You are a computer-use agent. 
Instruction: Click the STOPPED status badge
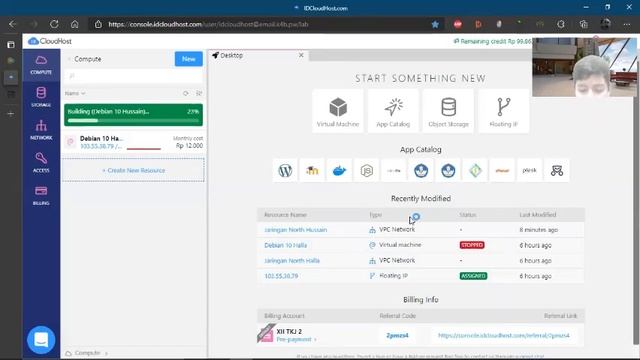pos(472,245)
